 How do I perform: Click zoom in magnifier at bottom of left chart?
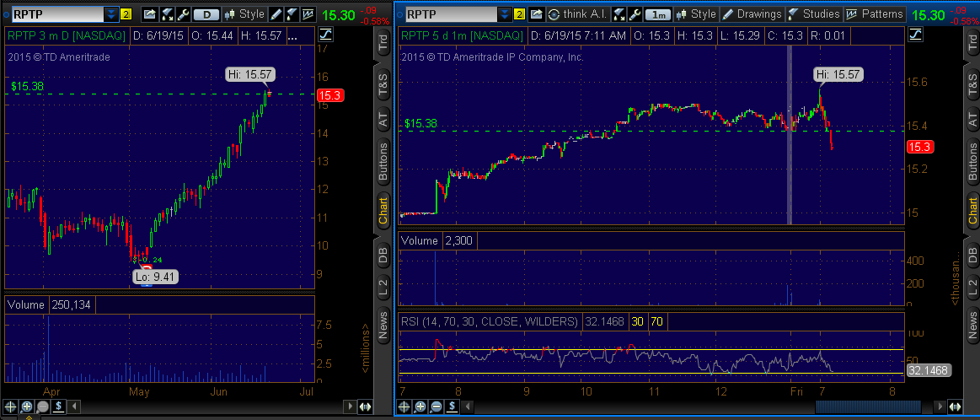[x=27, y=407]
